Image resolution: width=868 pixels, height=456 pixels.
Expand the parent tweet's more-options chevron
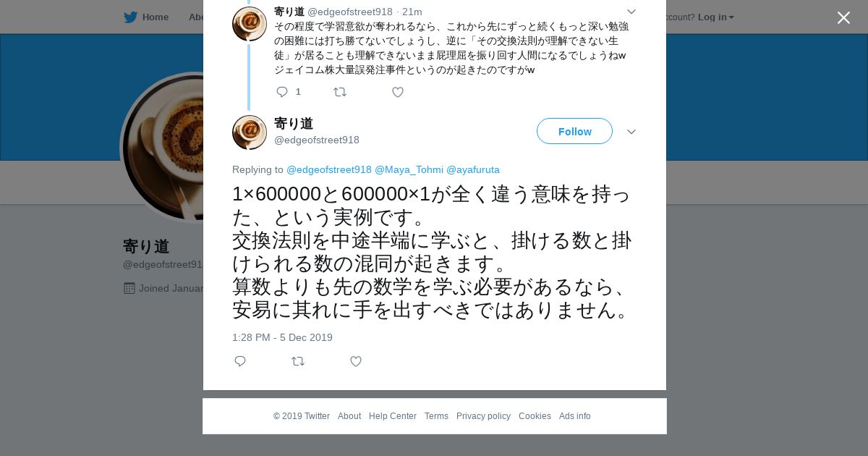[631, 12]
